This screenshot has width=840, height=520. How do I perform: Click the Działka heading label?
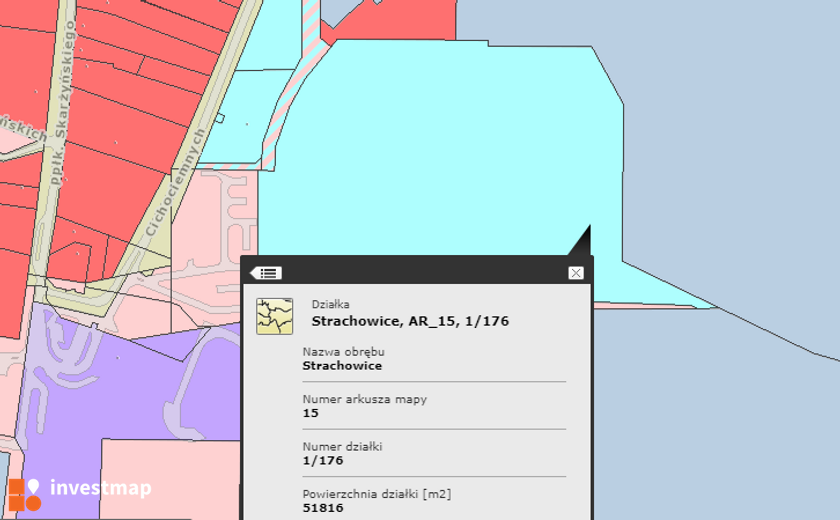click(x=331, y=304)
